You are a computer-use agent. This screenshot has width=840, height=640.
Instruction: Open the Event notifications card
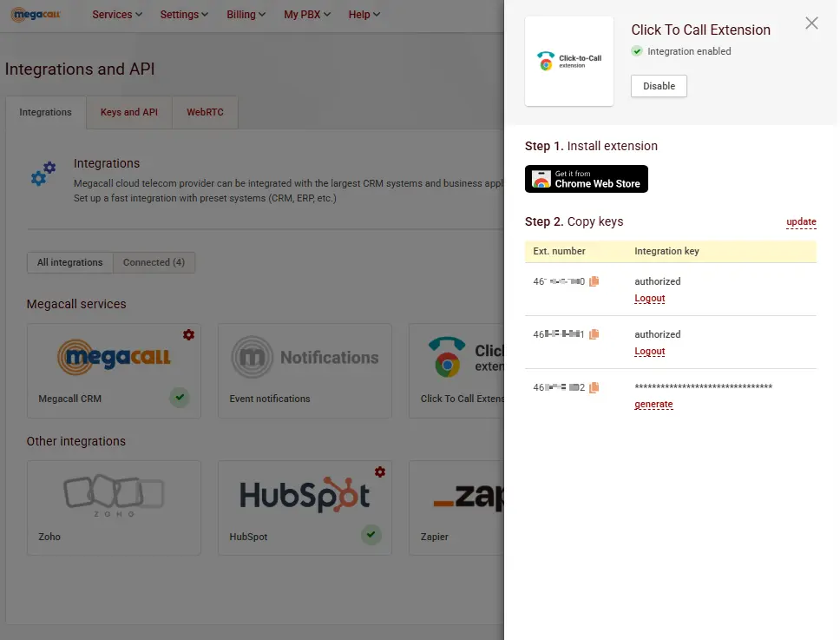305,371
